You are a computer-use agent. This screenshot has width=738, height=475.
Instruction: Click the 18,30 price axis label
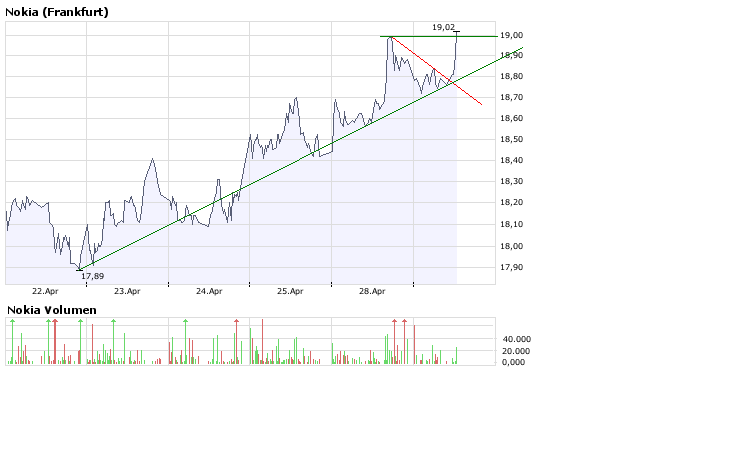click(x=511, y=181)
